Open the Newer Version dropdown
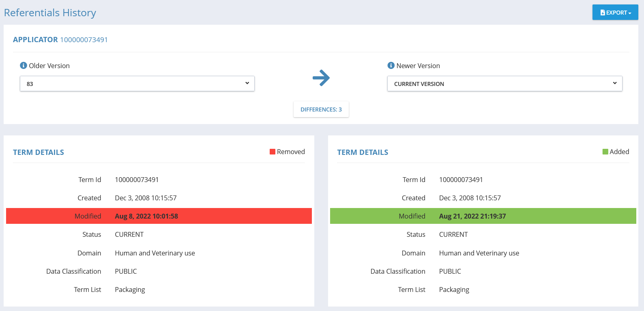Viewport: 644px width, 311px height. pyautogui.click(x=504, y=84)
